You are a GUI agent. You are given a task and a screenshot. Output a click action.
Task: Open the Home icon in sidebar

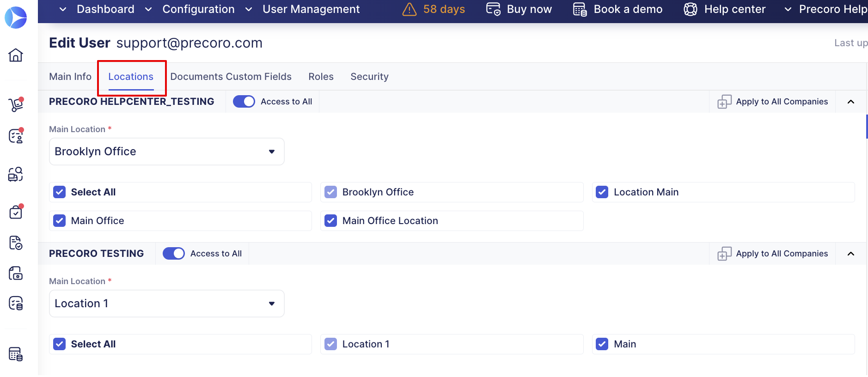click(x=16, y=55)
